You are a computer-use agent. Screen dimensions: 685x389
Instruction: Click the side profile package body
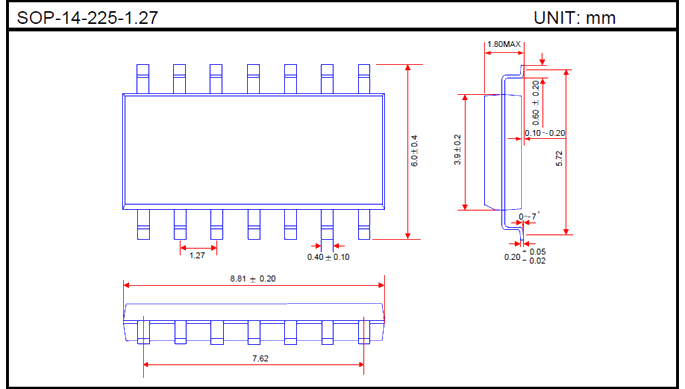point(503,151)
